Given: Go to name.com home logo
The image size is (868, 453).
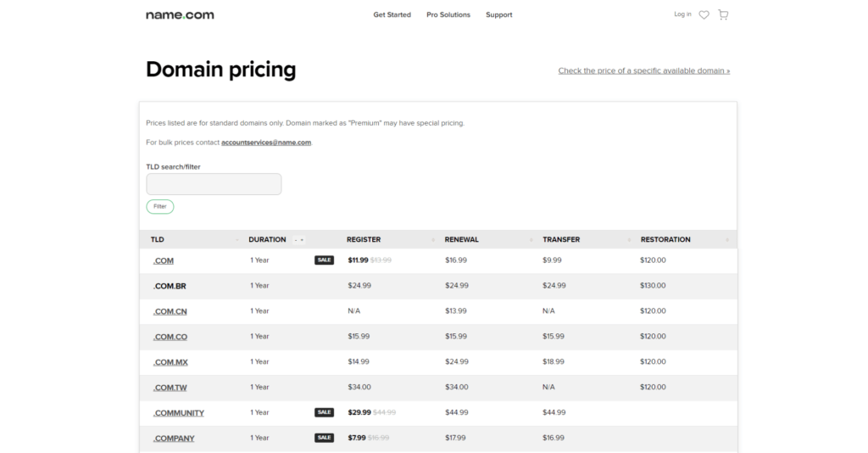Looking at the screenshot, I should [x=180, y=15].
